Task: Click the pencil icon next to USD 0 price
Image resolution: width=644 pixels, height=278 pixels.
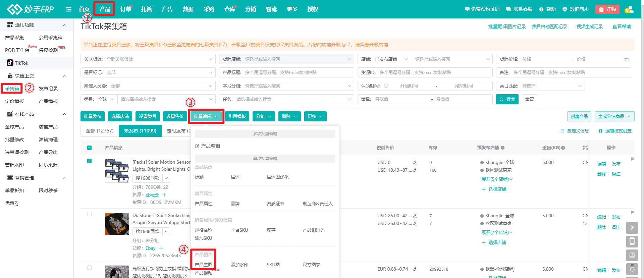Action: (x=415, y=163)
